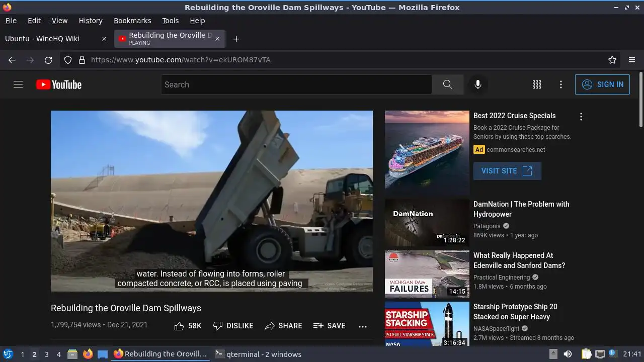Open the File menu
This screenshot has width=644, height=362.
[x=11, y=21]
